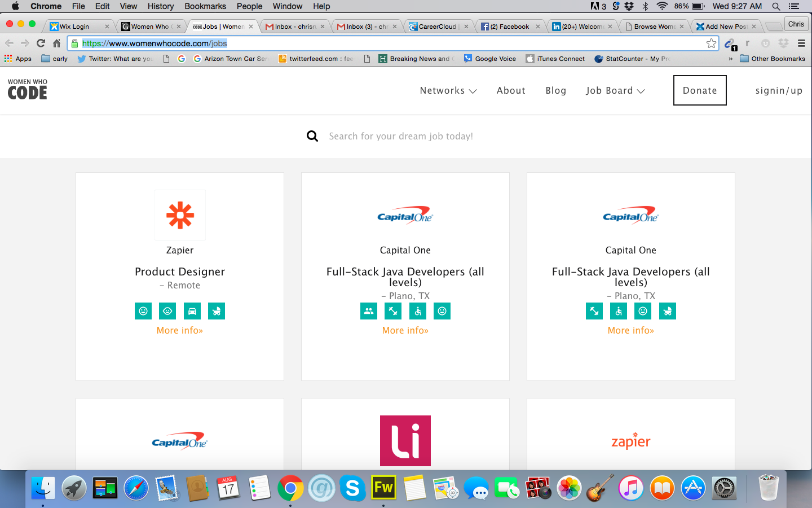812x508 pixels.
Task: Switch to the Add New Post tab
Action: click(x=725, y=27)
